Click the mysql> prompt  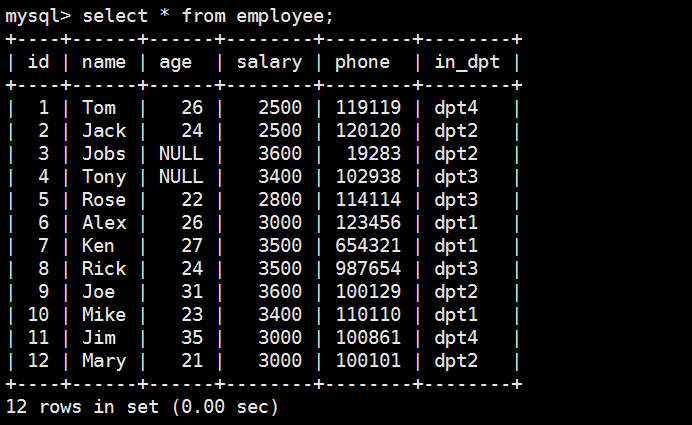pyautogui.click(x=39, y=16)
